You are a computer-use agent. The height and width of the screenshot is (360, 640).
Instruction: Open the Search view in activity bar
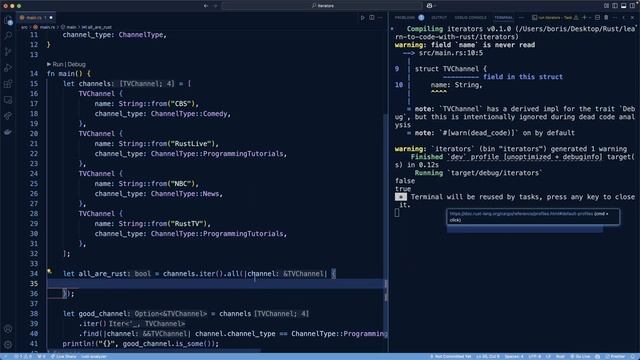click(x=8, y=36)
